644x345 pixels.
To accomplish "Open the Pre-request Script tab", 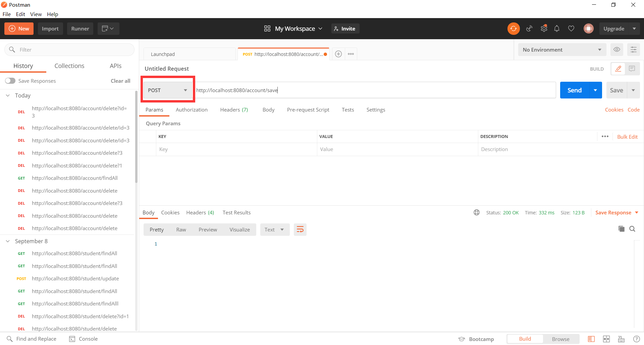I will [308, 110].
